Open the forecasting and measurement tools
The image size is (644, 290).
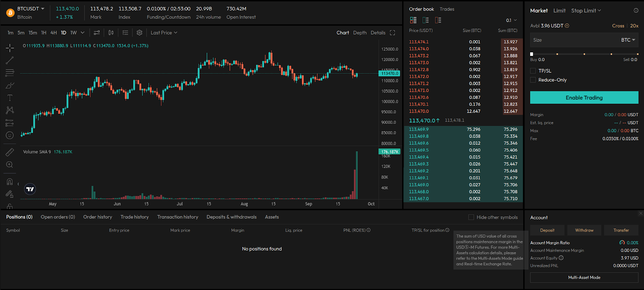pos(10,123)
